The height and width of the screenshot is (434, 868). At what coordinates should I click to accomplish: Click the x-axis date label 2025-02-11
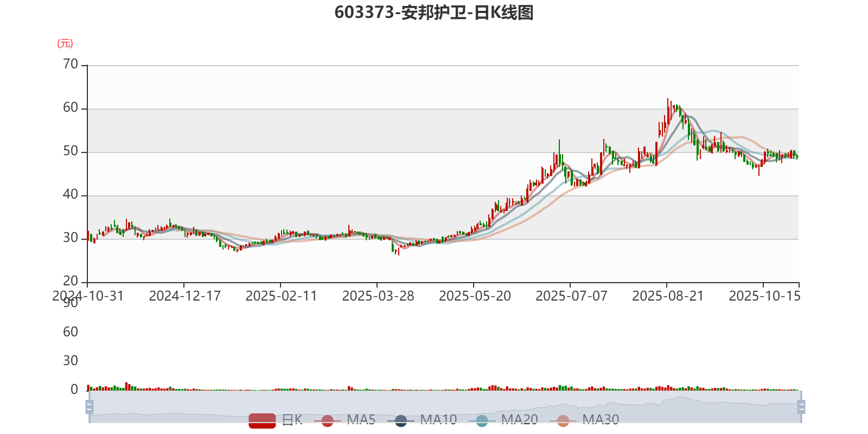point(281,296)
